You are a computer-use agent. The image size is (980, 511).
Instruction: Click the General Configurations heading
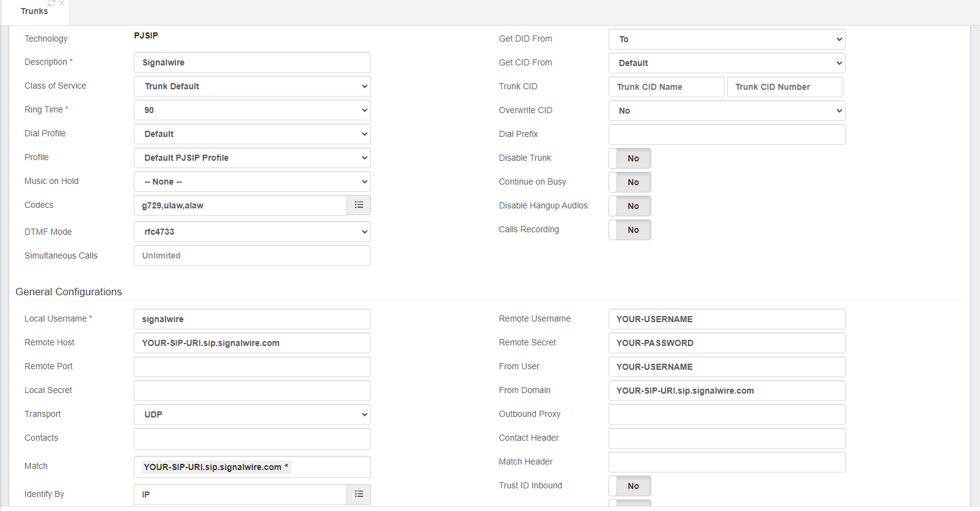pos(68,292)
